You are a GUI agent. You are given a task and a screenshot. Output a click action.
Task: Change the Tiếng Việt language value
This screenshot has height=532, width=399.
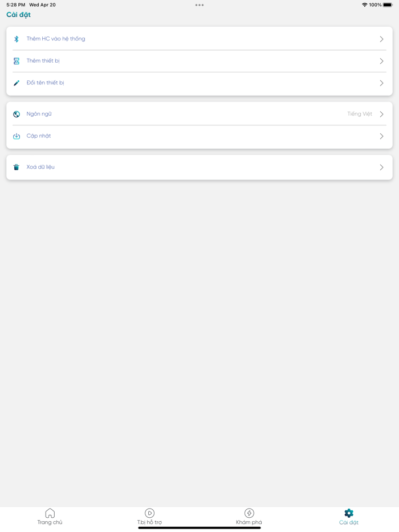359,114
